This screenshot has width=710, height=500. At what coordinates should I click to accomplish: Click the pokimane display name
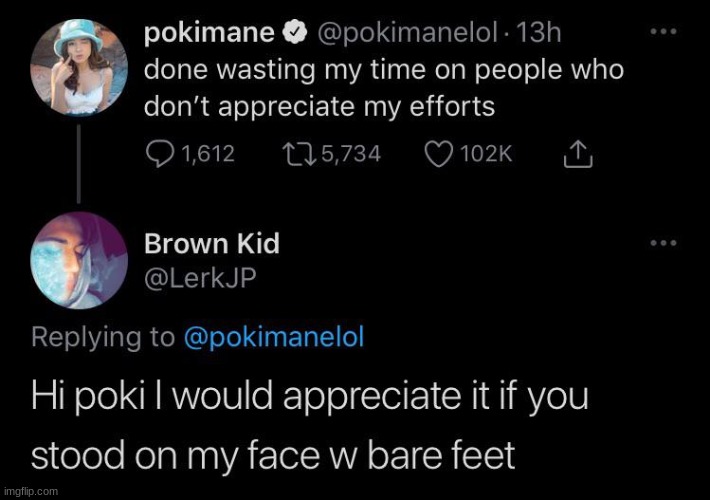(209, 33)
